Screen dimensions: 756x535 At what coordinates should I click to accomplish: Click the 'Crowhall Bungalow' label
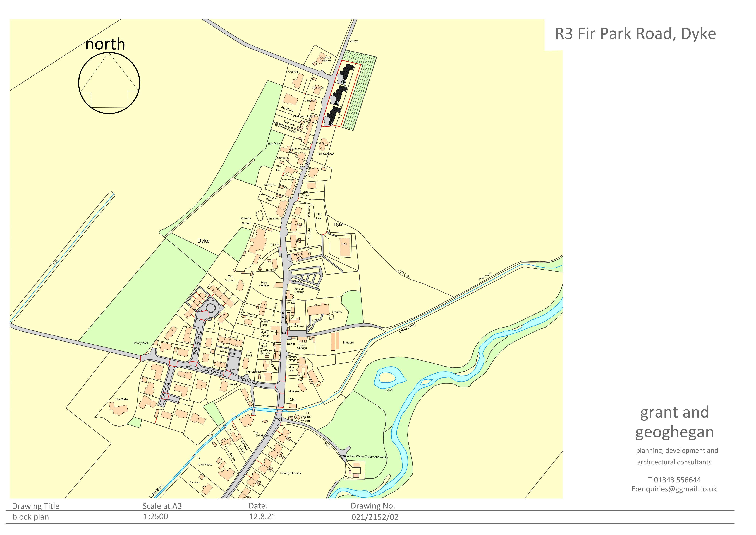click(x=325, y=59)
